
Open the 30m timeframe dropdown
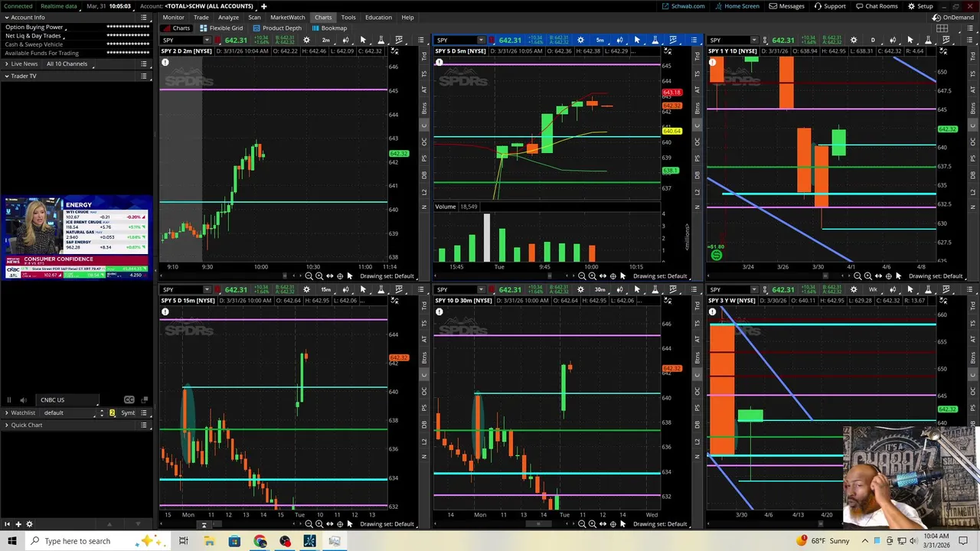599,289
